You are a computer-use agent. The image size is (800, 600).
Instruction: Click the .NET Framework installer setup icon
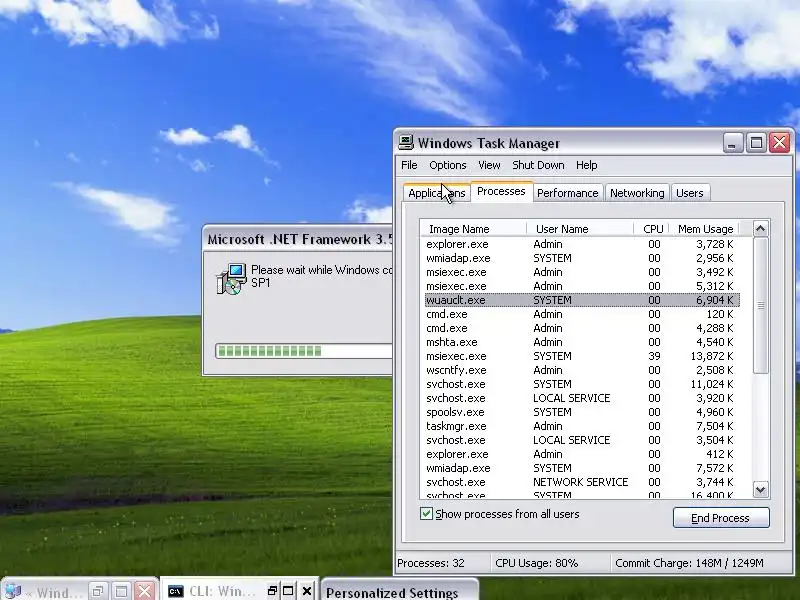click(x=232, y=279)
